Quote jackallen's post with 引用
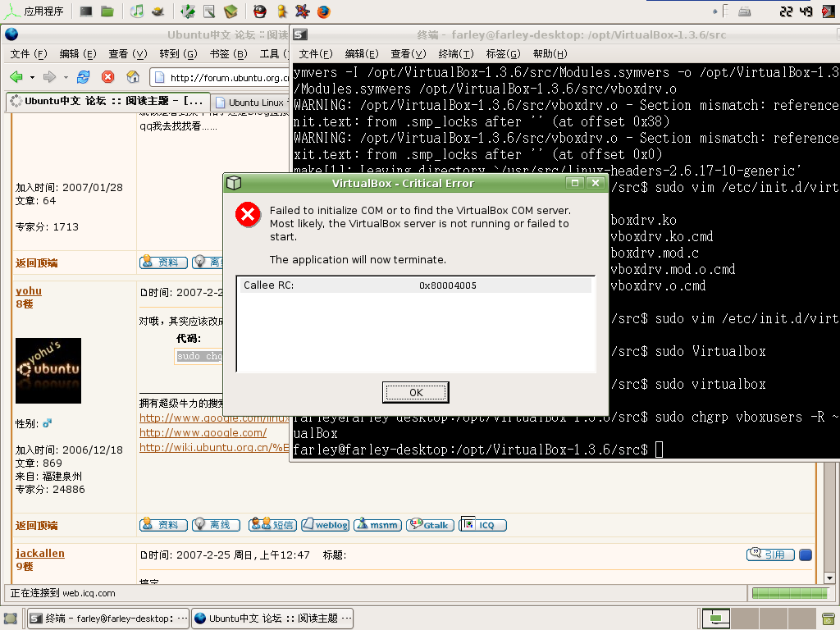This screenshot has height=630, width=840. click(770, 555)
